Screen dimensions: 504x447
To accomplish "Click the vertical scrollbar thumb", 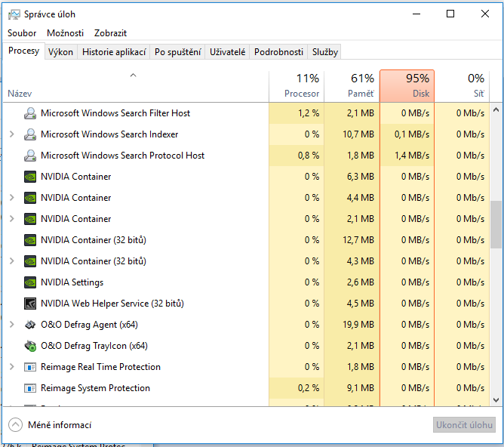I will click(496, 223).
